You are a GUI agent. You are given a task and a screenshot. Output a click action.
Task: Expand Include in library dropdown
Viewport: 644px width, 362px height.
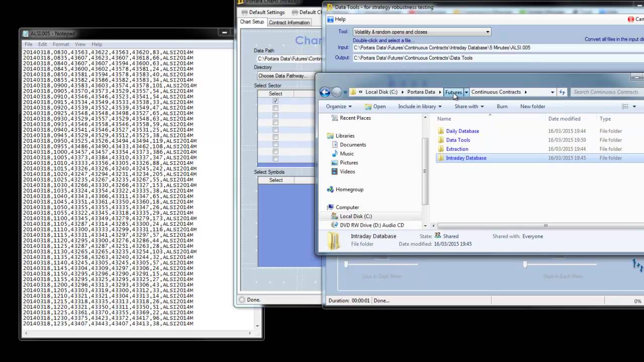click(x=420, y=107)
